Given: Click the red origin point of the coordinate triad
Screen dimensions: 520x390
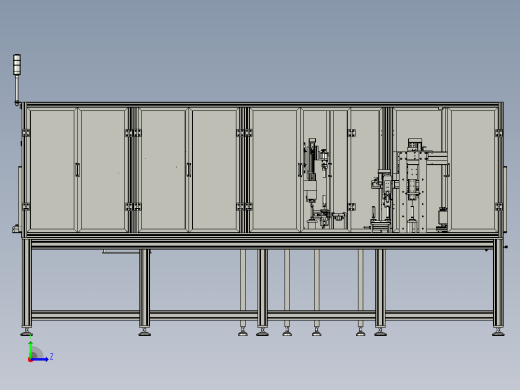Looking at the screenshot, I should point(30,360).
